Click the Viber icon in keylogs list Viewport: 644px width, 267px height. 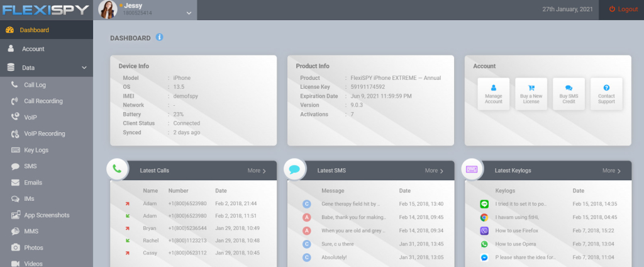484,231
